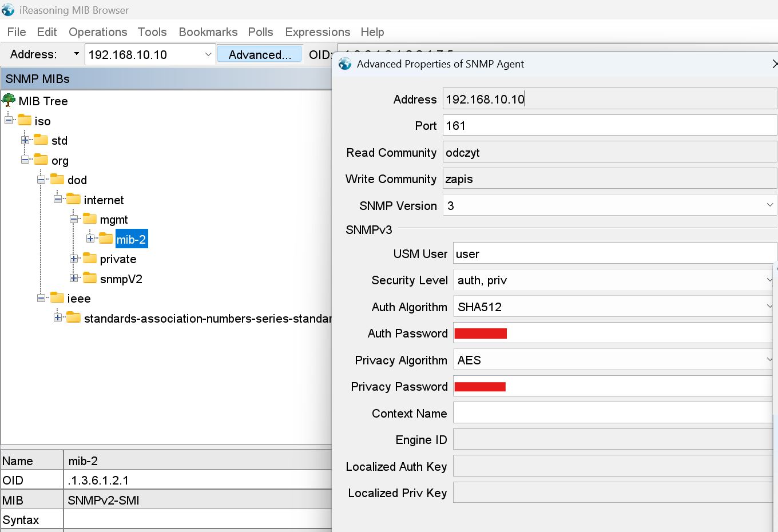Expand the mib-2 tree node
The image size is (778, 532).
tap(90, 239)
